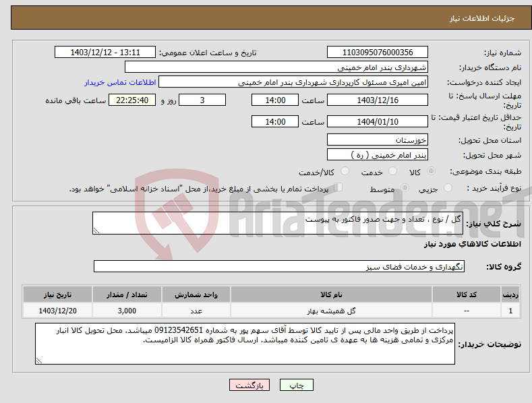Image resolution: width=532 pixels, height=403 pixels.
Task: Click the remaining days field showing 3
Action: pyautogui.click(x=202, y=100)
